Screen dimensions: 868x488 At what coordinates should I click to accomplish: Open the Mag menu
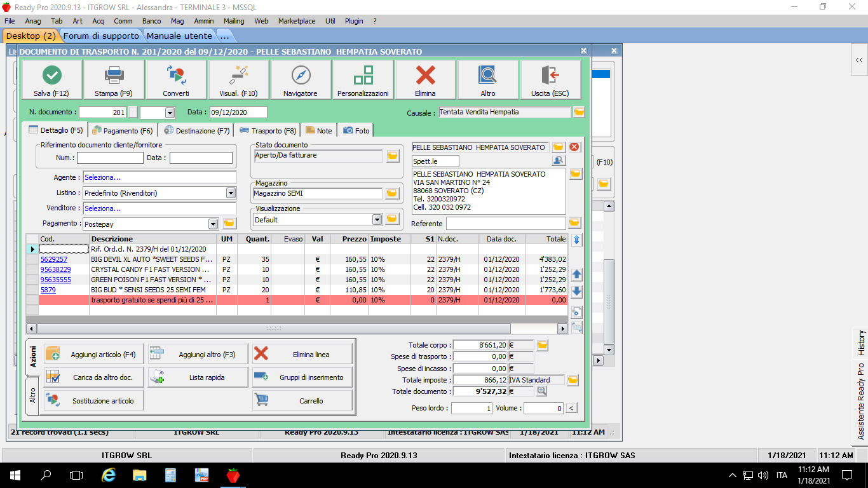coord(177,21)
